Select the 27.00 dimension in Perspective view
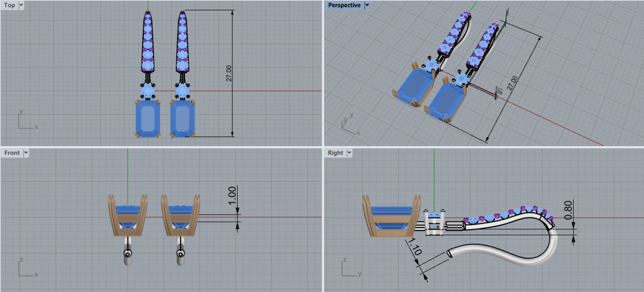644x292 pixels. tap(513, 84)
